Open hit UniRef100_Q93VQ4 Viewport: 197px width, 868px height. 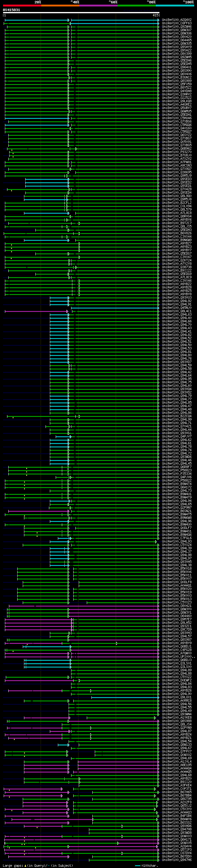coord(177,389)
